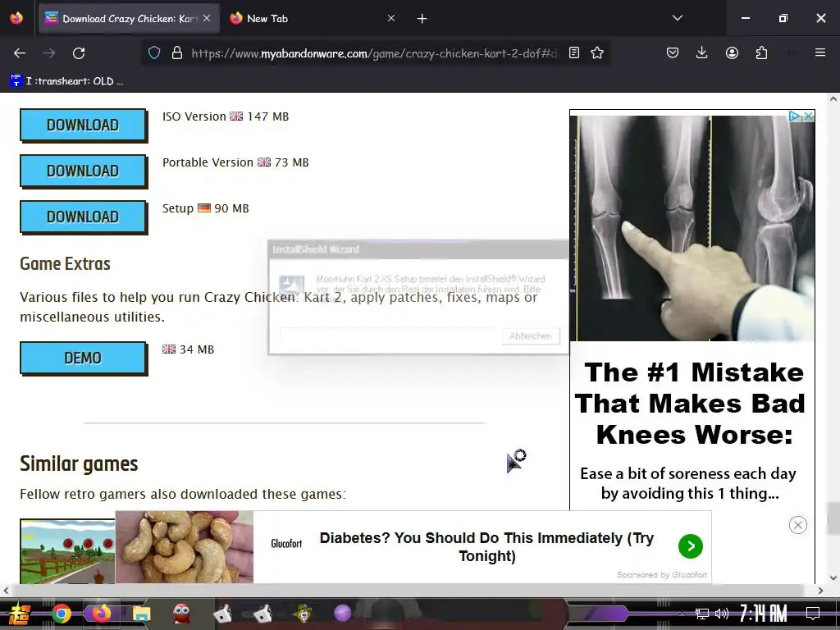Image resolution: width=840 pixels, height=630 pixels.
Task: Close the New Tab tab
Action: pos(391,18)
